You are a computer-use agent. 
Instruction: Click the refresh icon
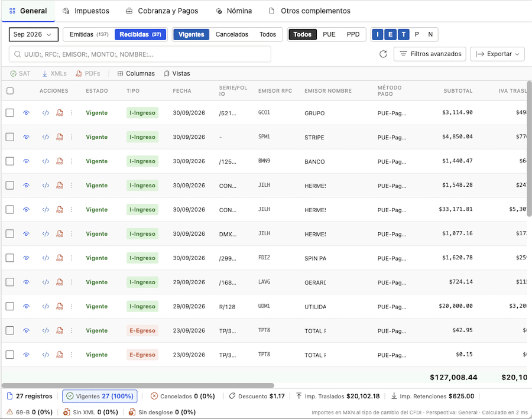tap(383, 54)
